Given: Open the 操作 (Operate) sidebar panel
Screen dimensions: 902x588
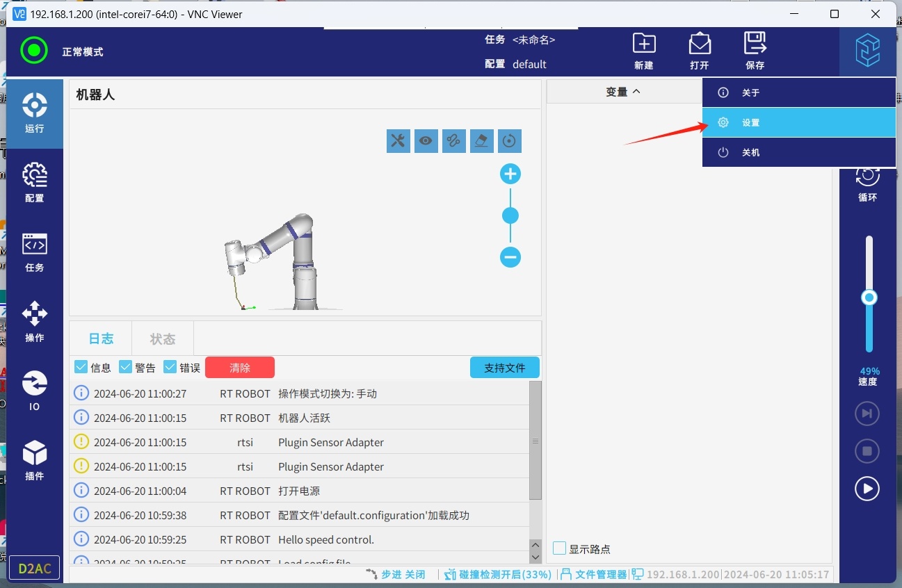Looking at the screenshot, I should coord(34,321).
